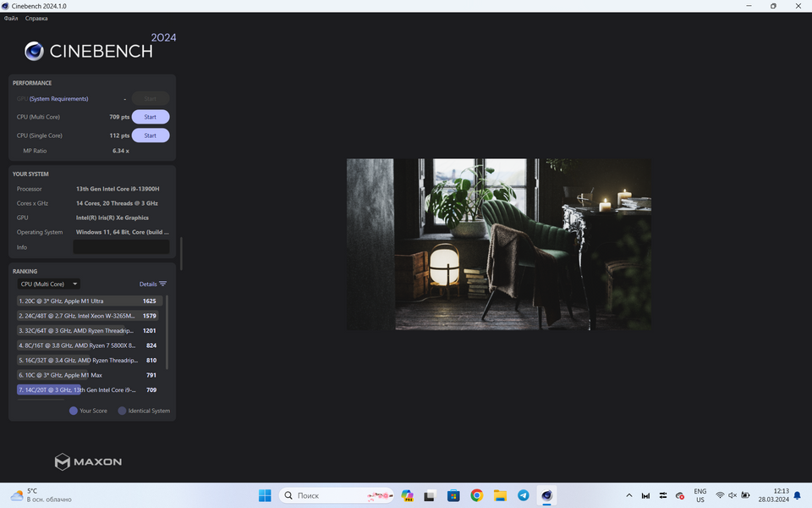
Task: Open the Файл menu
Action: coord(11,19)
